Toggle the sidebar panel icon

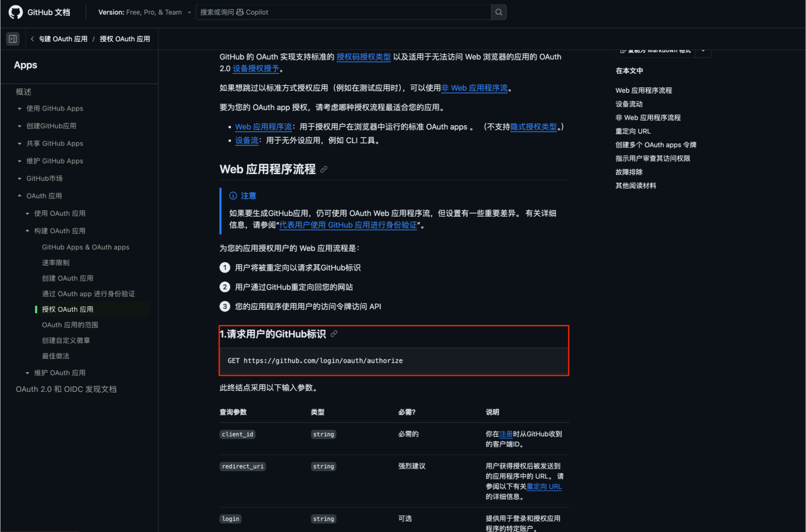click(13, 39)
